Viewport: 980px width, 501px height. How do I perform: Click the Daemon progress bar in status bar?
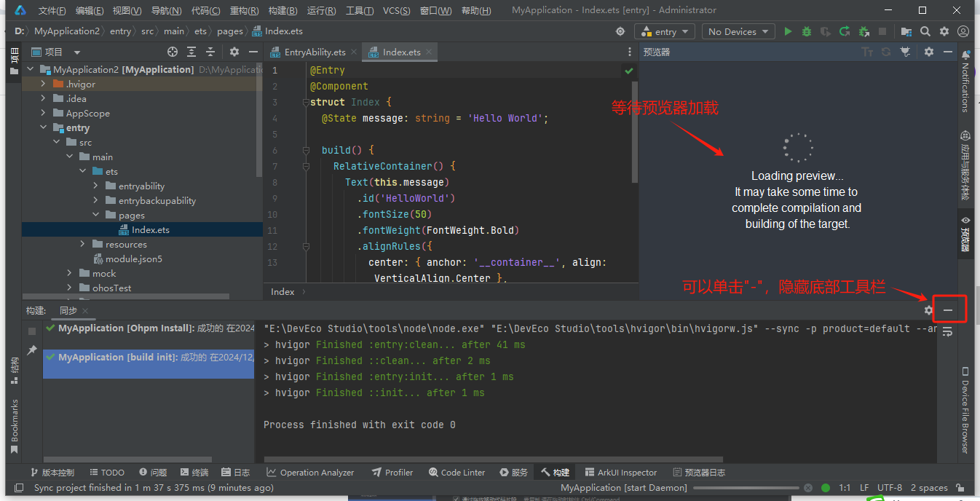click(745, 488)
